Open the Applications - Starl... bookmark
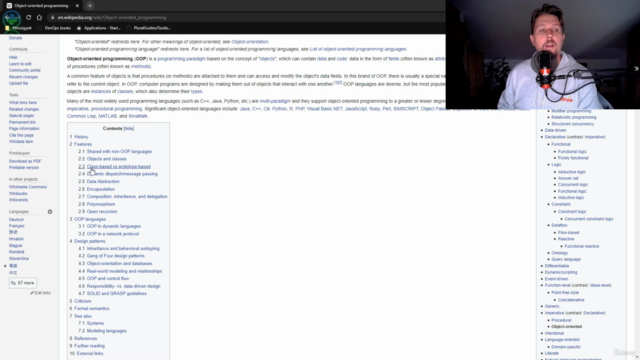The width and height of the screenshot is (640, 360). [x=99, y=28]
